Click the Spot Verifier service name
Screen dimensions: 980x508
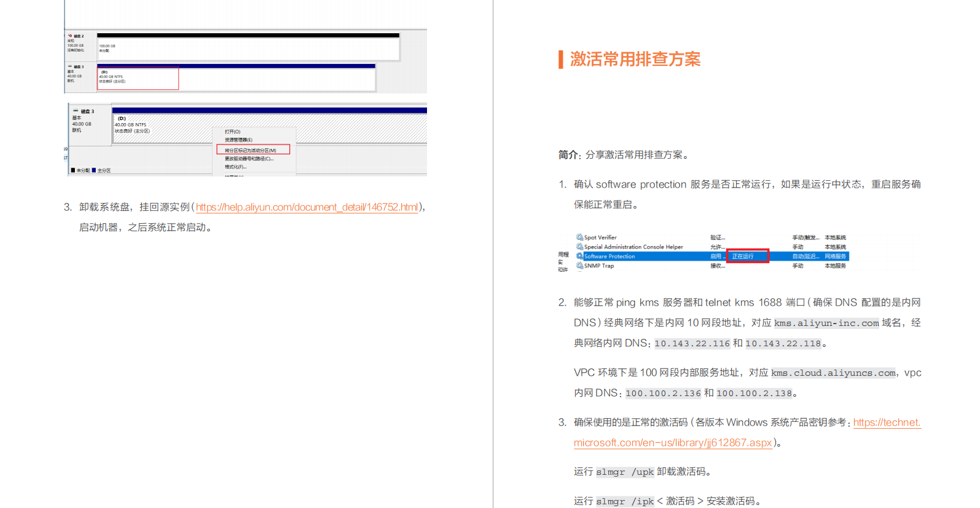point(600,237)
